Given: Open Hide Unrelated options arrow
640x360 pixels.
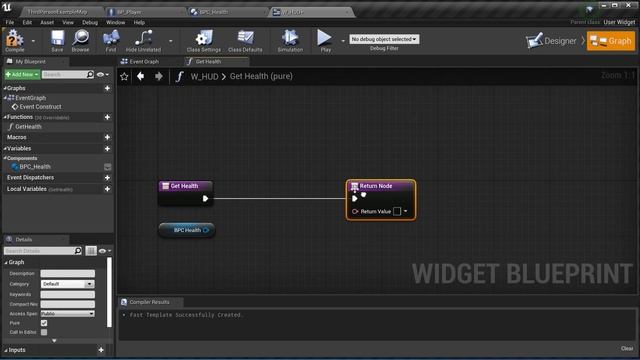Looking at the screenshot, I should coord(170,41).
